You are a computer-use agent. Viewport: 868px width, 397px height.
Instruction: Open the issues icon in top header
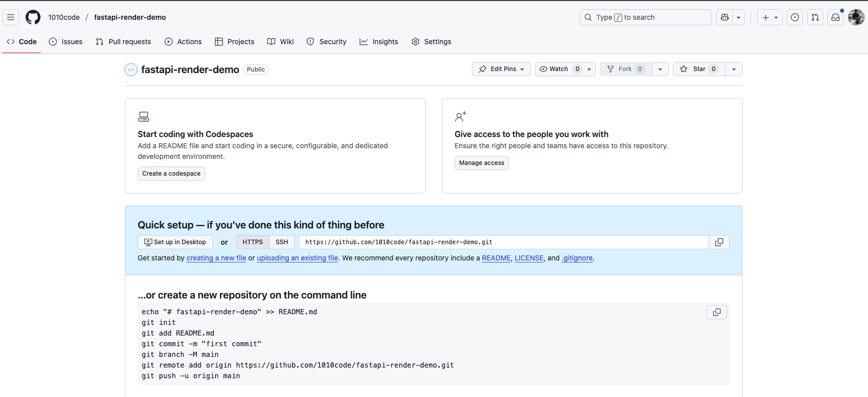[x=795, y=17]
